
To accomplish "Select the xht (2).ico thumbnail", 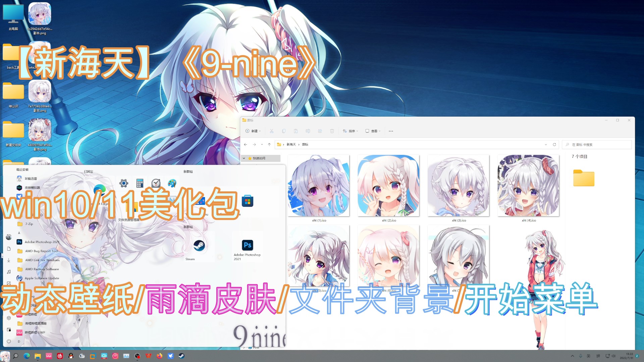I will pos(388,186).
